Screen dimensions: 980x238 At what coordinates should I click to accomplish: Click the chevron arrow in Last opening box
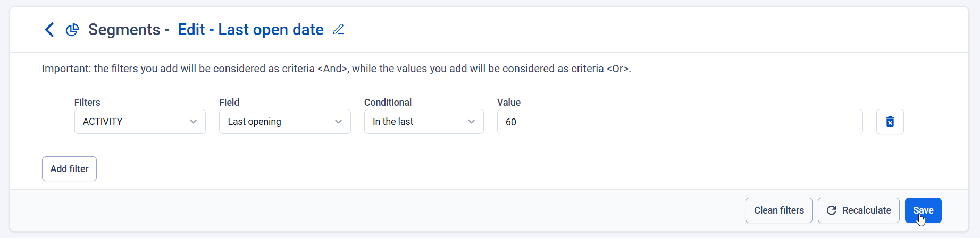(x=338, y=122)
